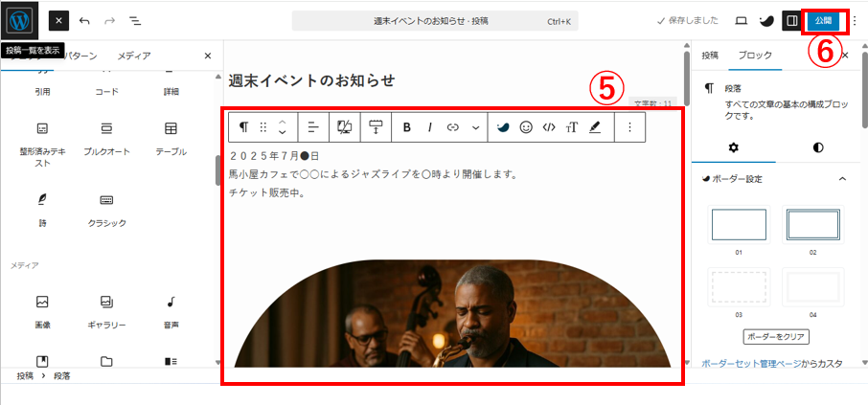
Task: Click the SWELL icon in the top bar
Action: tap(766, 21)
